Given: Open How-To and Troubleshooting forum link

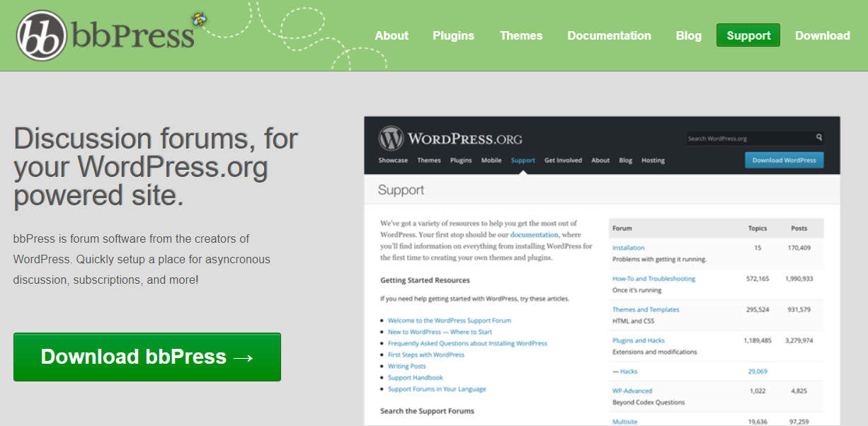Looking at the screenshot, I should click(653, 279).
